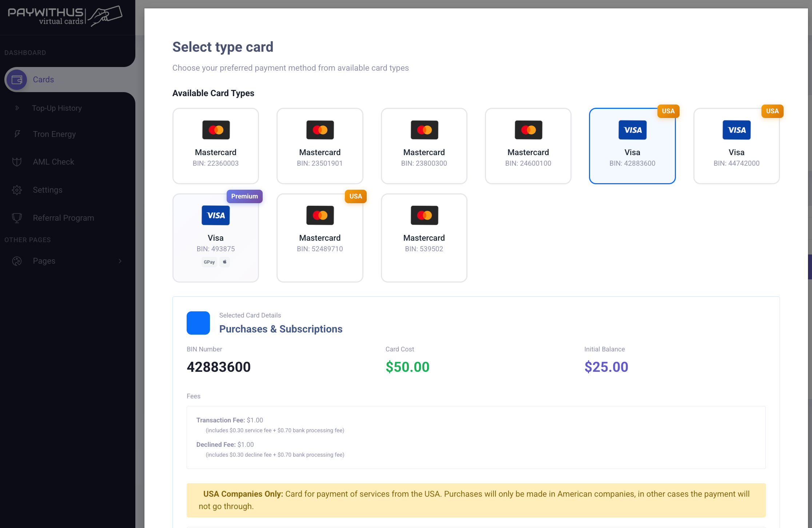Click the USA badge on Visa 42883600
The image size is (812, 528).
coord(668,111)
